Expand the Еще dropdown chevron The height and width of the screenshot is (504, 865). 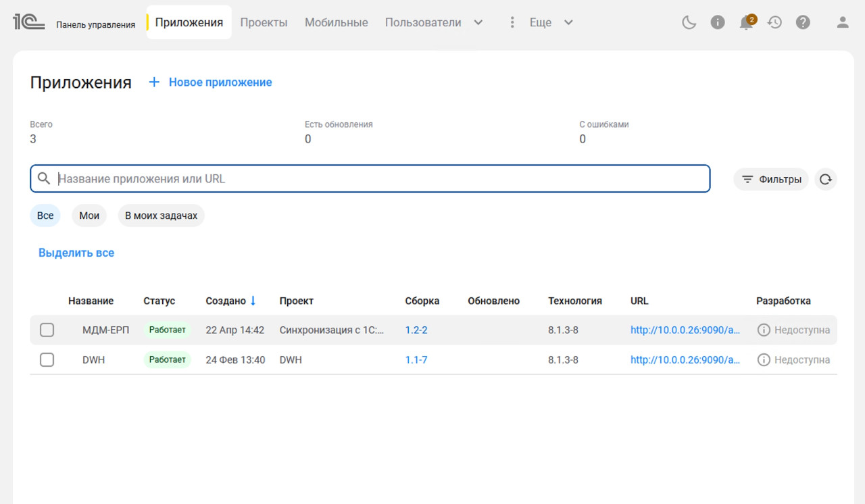pos(568,22)
